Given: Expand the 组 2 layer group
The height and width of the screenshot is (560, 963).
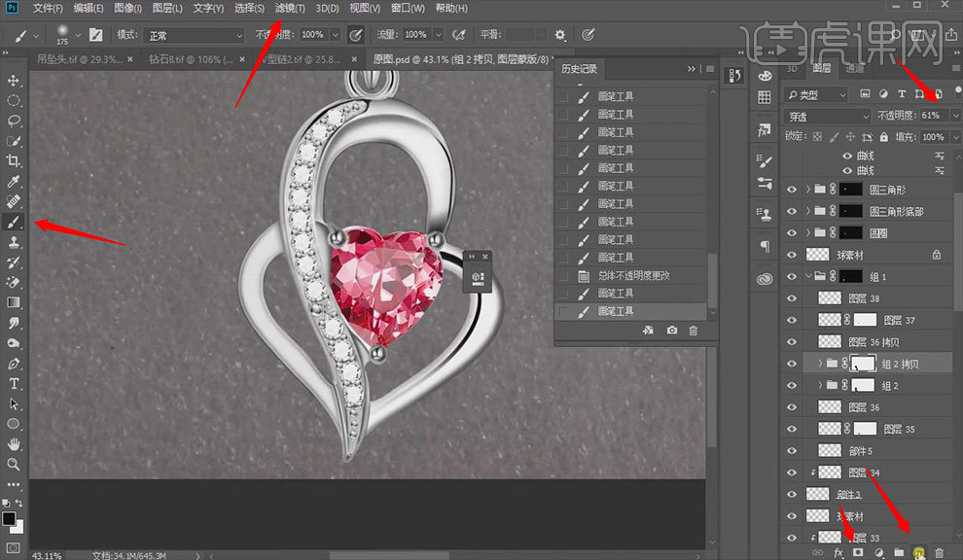Looking at the screenshot, I should [820, 386].
